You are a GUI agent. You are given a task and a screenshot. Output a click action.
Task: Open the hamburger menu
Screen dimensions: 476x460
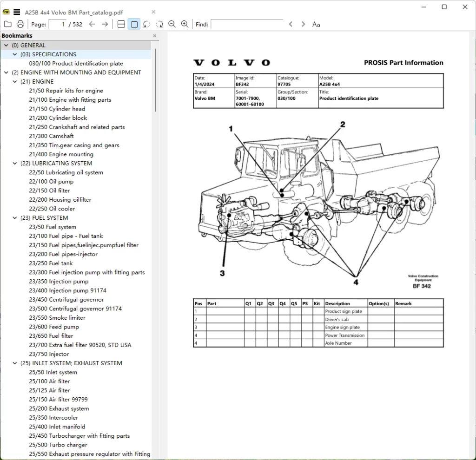(x=17, y=12)
